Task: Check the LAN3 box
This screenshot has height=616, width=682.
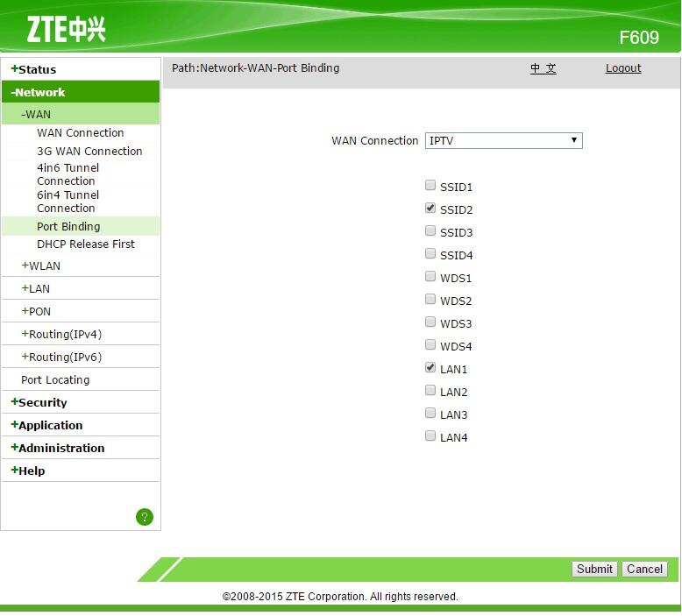Action: (x=430, y=413)
